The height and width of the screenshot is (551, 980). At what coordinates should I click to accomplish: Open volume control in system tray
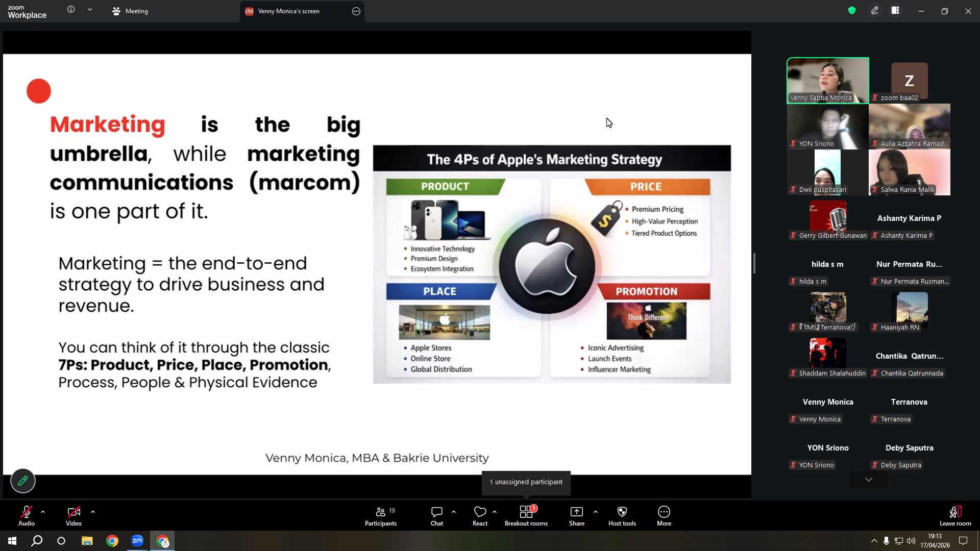click(x=911, y=541)
